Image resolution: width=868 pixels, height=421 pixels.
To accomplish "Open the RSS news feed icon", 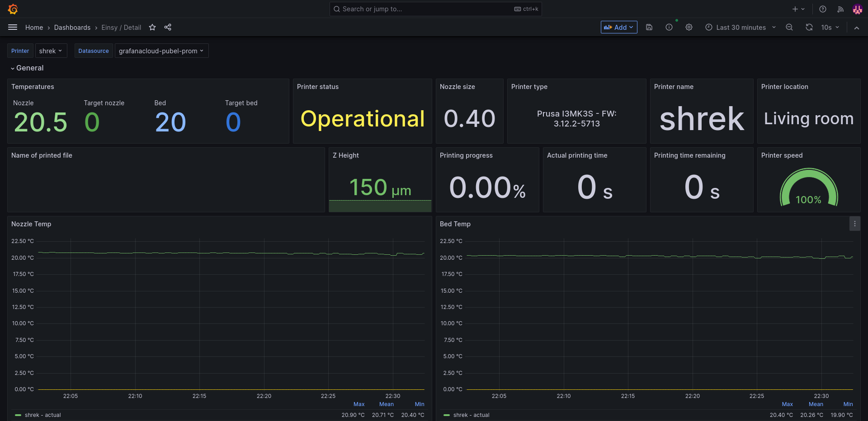I will [840, 9].
